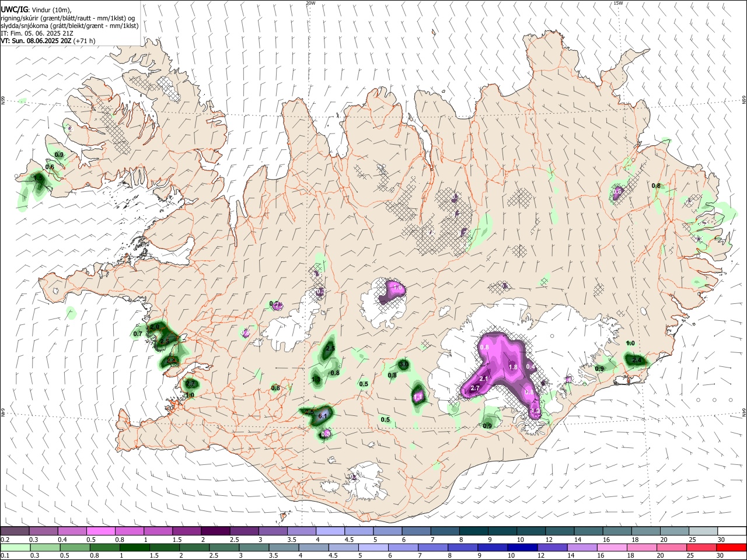Click the pale lavender 4 swatch, upper legend row
The height and width of the screenshot is (560, 747).
click(330, 531)
